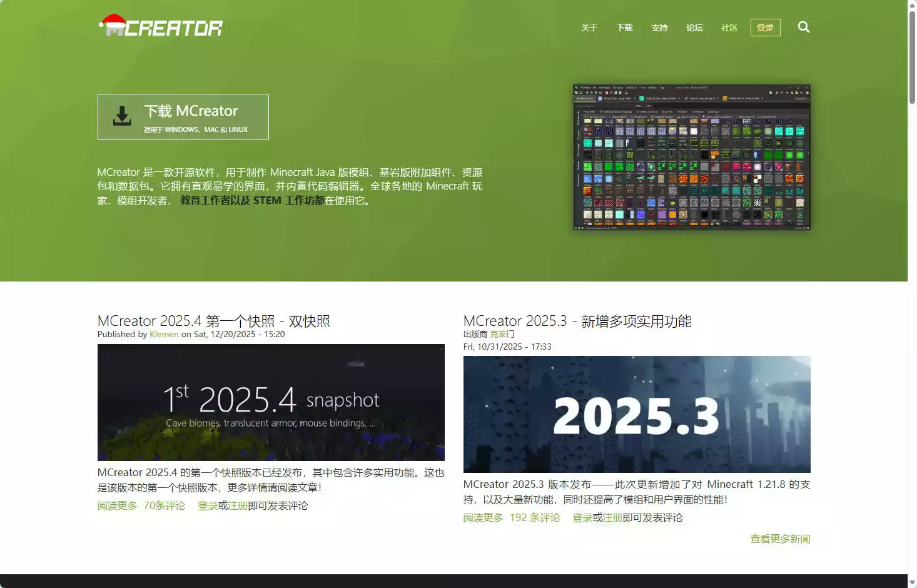Open the MCreator 2025.3 新增多项实用功能 title
This screenshot has height=588, width=917.
tap(577, 321)
